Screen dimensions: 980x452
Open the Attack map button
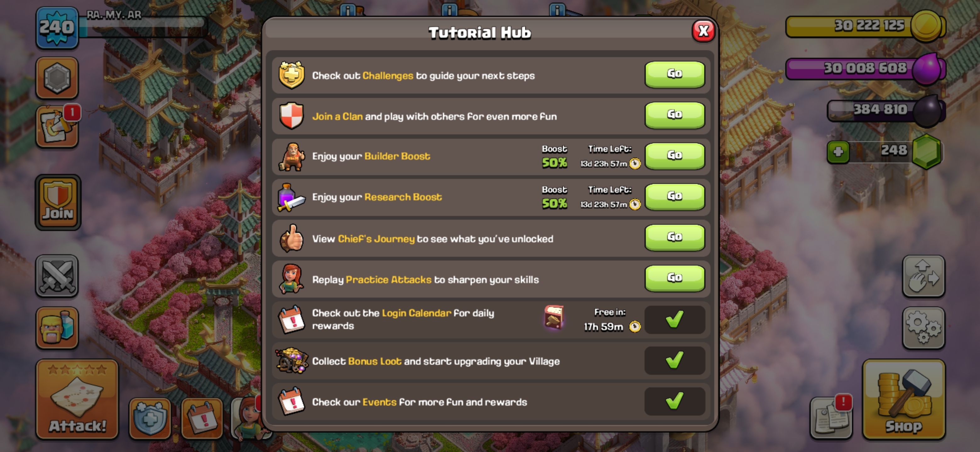77,399
